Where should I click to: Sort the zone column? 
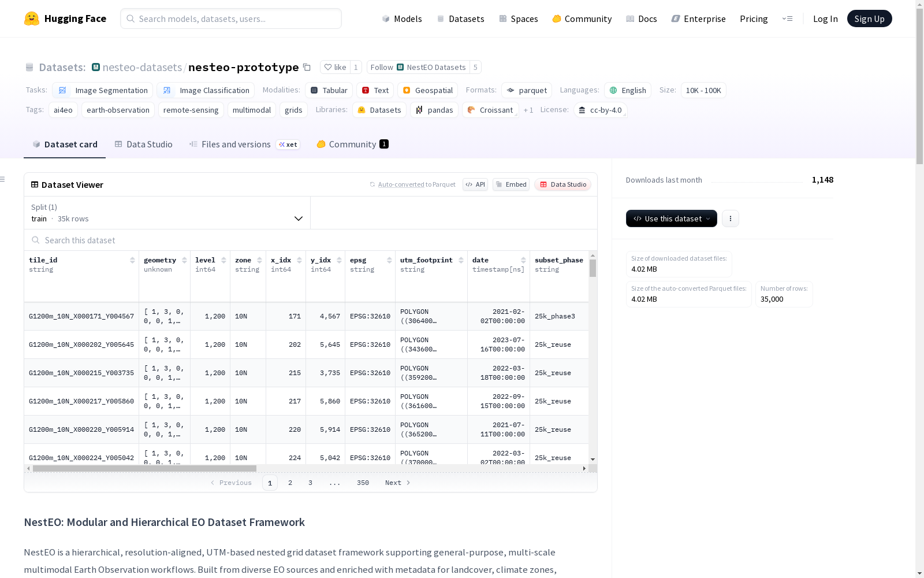(x=259, y=260)
